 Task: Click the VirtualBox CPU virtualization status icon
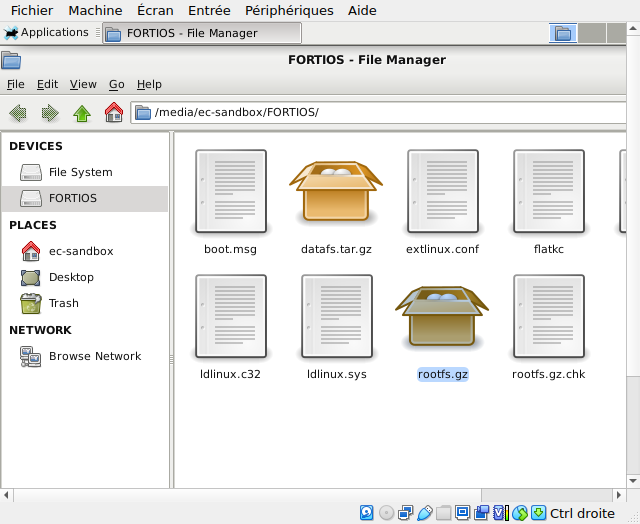(501, 513)
